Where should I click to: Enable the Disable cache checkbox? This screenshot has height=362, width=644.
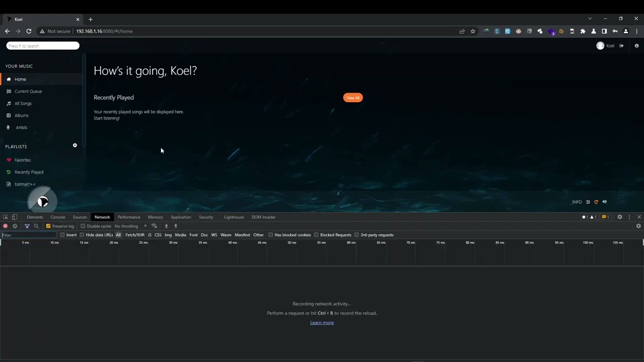click(83, 226)
